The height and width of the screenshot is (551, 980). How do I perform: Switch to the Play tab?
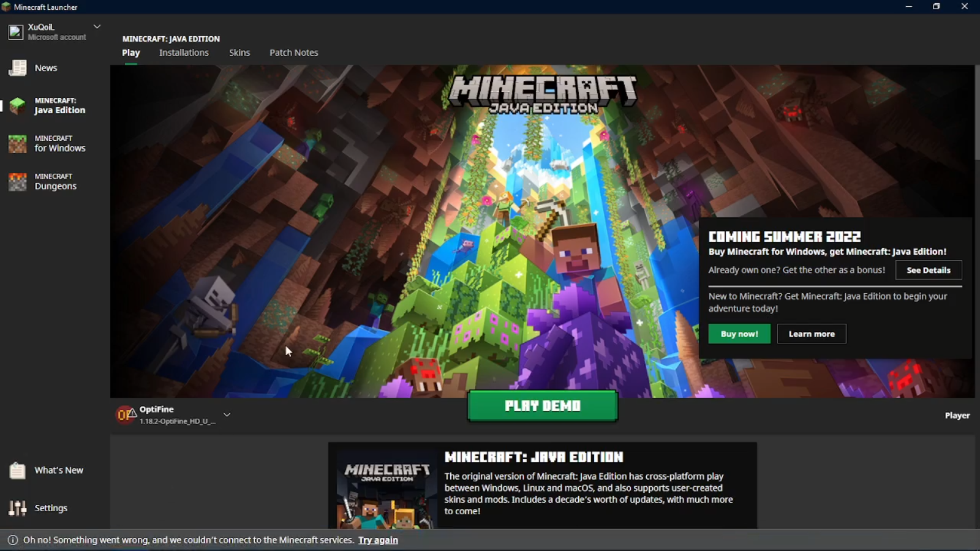131,53
